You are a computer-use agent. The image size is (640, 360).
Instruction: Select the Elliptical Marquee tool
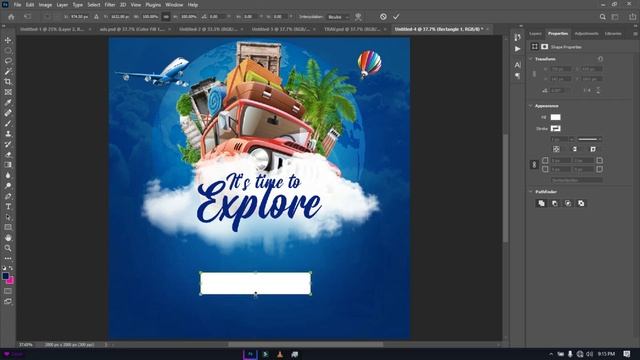tap(8, 51)
